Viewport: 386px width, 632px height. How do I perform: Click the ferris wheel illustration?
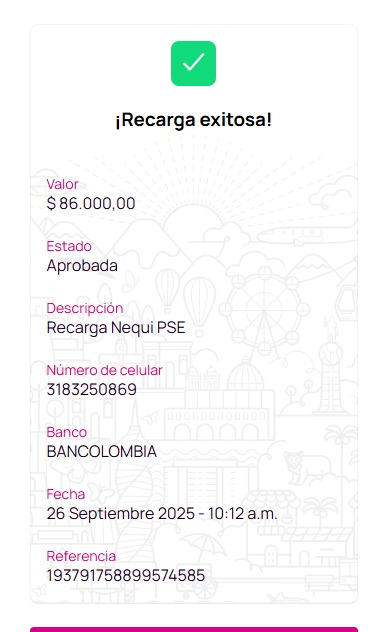[x=264, y=310]
